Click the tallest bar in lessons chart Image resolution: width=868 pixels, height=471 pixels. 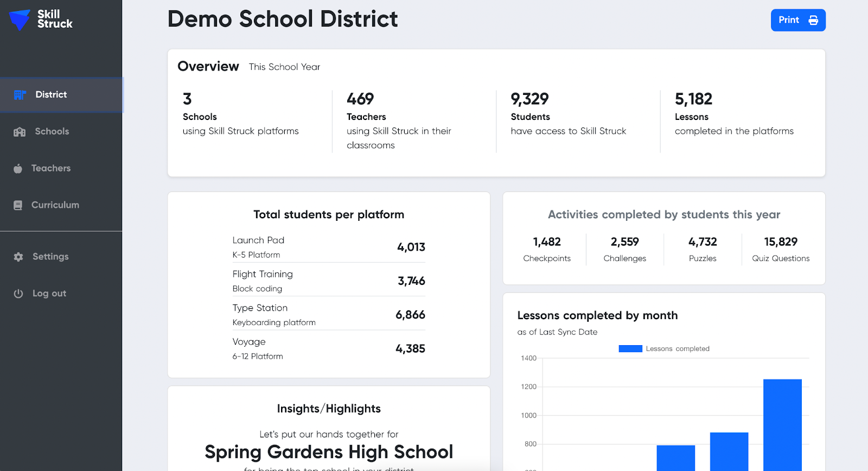click(x=782, y=425)
